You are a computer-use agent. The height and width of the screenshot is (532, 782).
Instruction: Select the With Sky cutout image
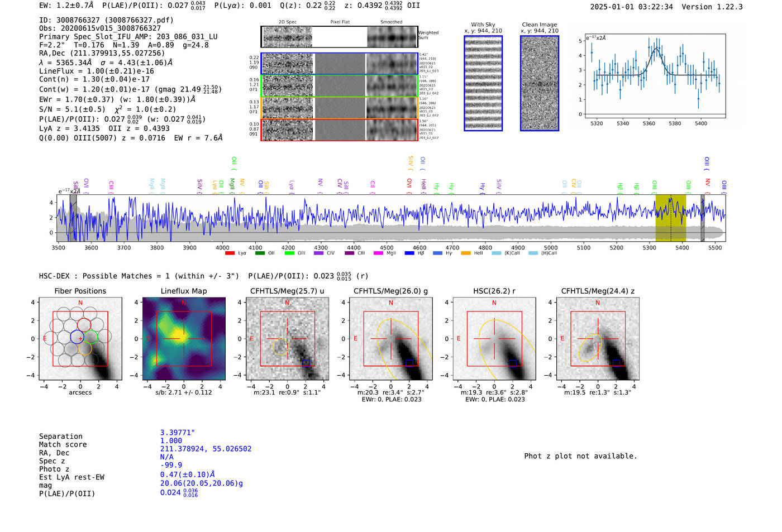pyautogui.click(x=483, y=83)
